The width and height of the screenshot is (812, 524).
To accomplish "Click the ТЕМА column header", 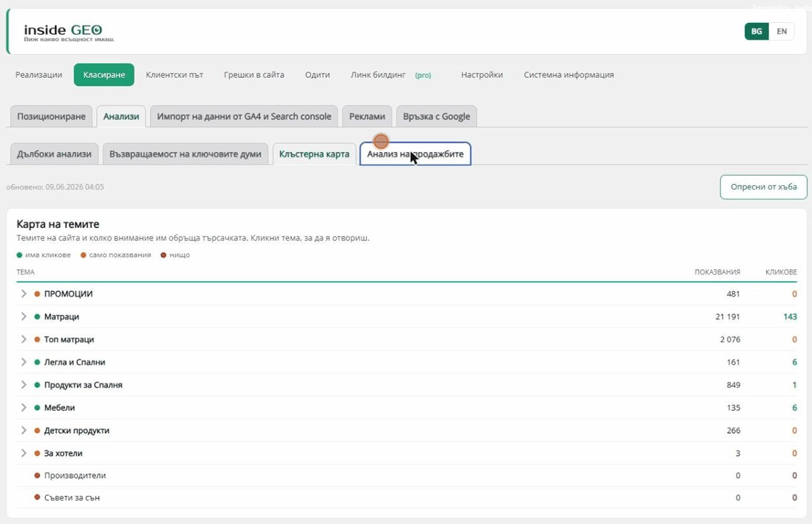I will (x=26, y=272).
